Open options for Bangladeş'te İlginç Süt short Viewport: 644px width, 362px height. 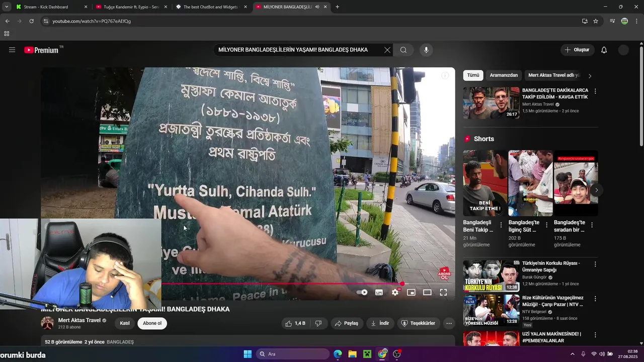(x=546, y=225)
